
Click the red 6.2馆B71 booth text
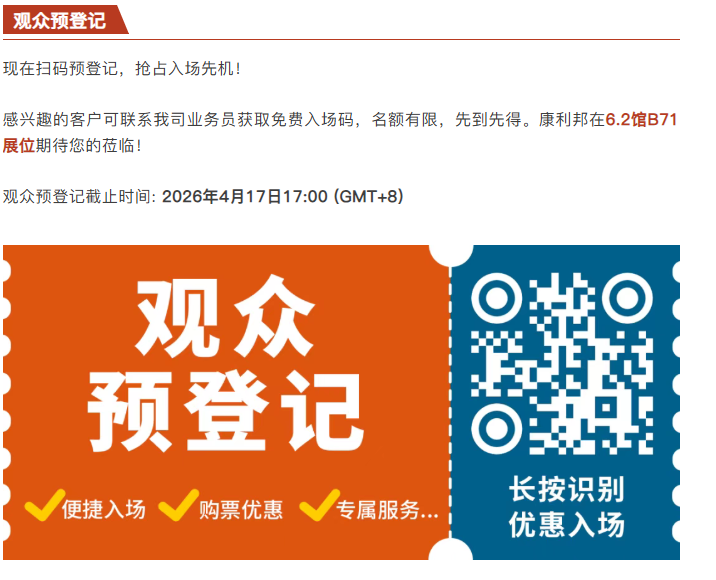[x=641, y=120]
